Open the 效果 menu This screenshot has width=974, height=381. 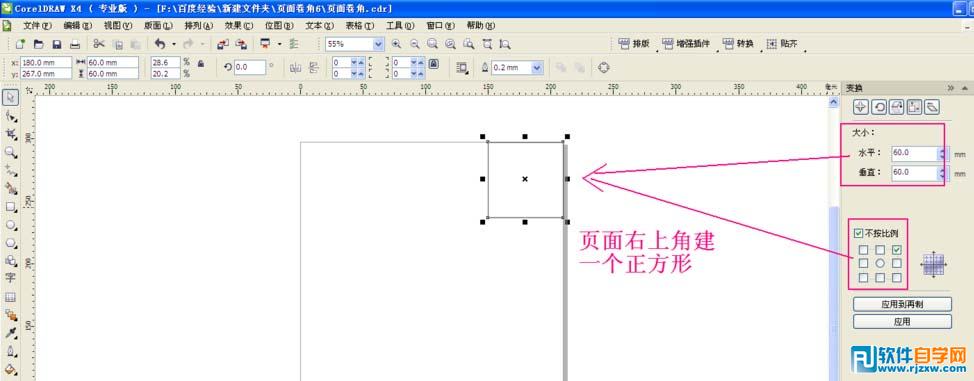point(239,25)
